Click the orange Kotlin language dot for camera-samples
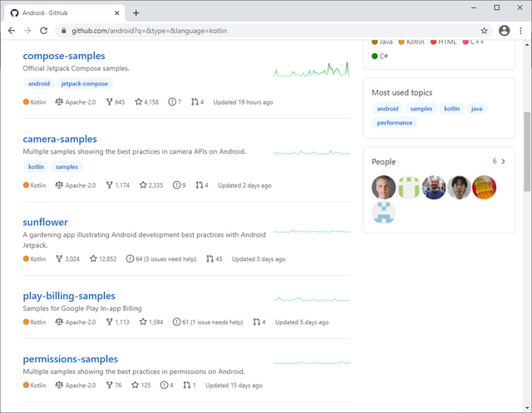Screen dimensions: 532x413 click(x=26, y=185)
